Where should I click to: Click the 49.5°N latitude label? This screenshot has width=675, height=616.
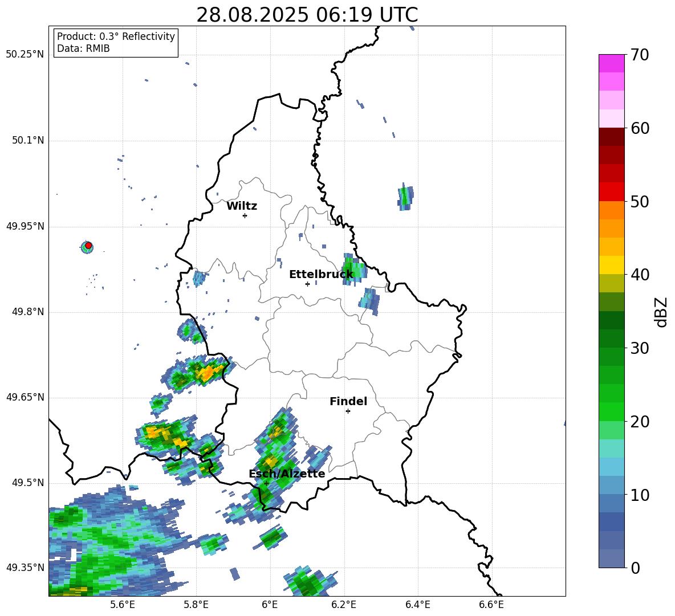pos(28,483)
